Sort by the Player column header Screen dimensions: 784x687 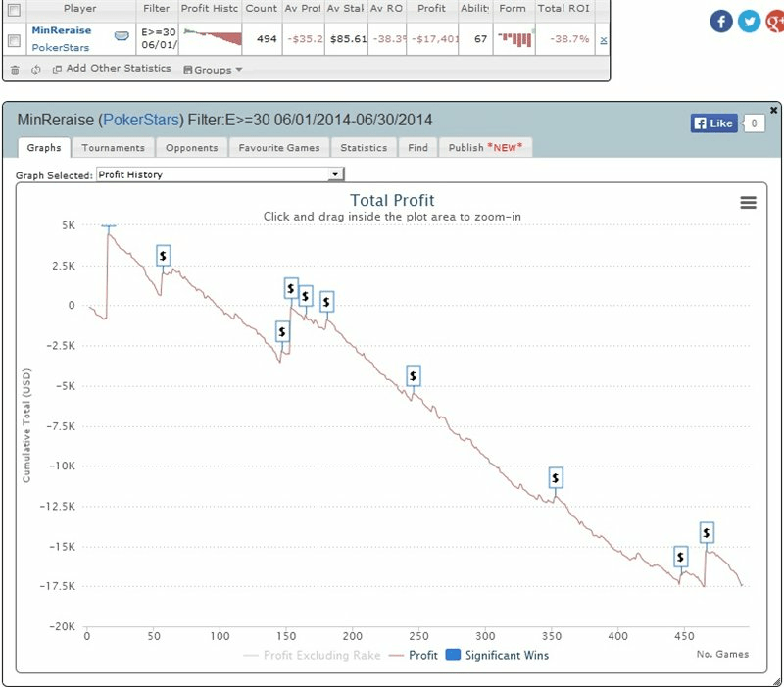(80, 9)
